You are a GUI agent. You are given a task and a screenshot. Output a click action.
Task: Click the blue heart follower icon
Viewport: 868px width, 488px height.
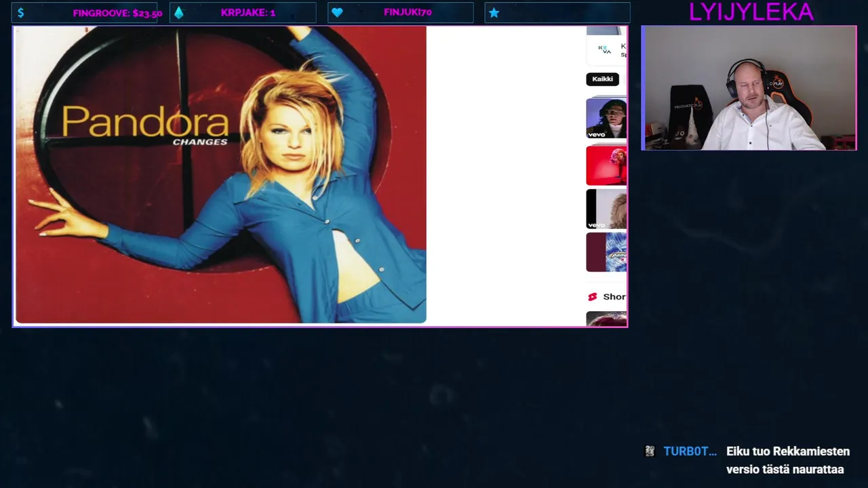coord(337,13)
